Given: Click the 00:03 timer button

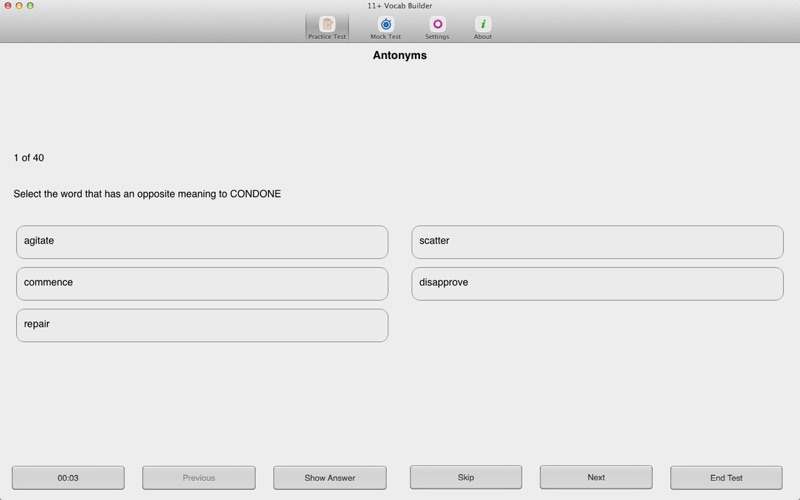Looking at the screenshot, I should (68, 478).
